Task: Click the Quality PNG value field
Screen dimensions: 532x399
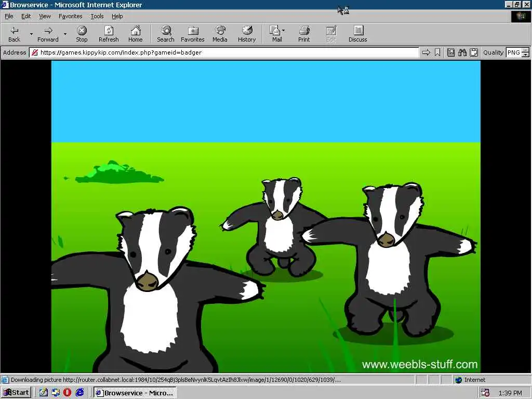Action: (514, 52)
